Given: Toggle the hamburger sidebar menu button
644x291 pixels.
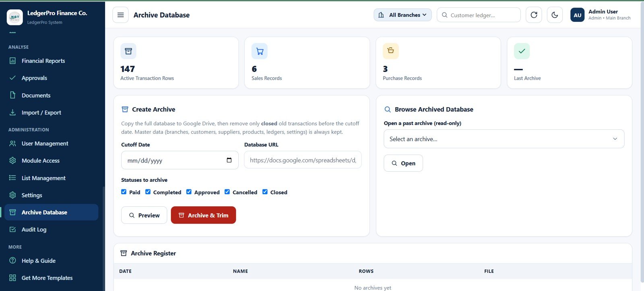Looking at the screenshot, I should (x=120, y=15).
